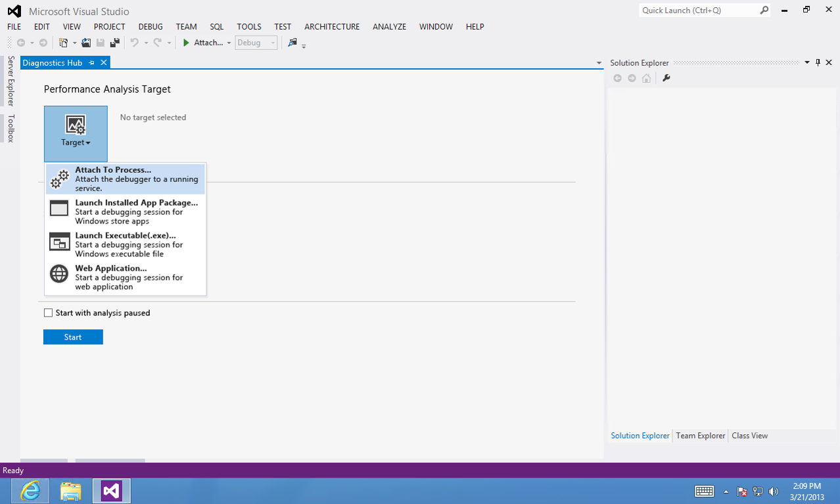840x504 pixels.
Task: Open the Attach button dropdown arrow
Action: 229,43
